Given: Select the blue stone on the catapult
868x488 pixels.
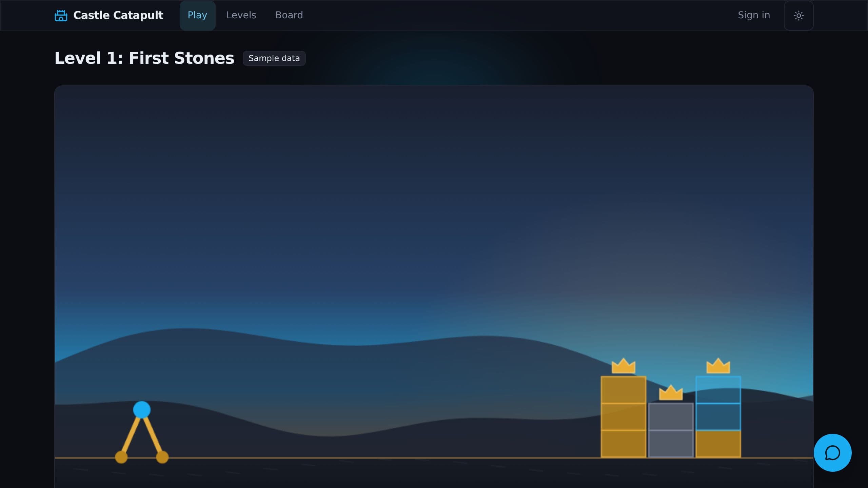Looking at the screenshot, I should coord(142,410).
